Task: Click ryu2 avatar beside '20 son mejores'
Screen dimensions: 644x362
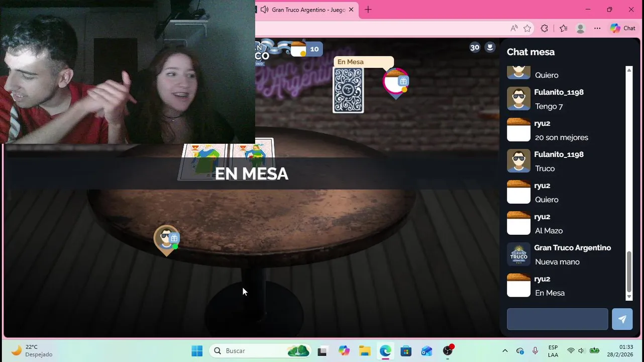Action: pyautogui.click(x=518, y=130)
